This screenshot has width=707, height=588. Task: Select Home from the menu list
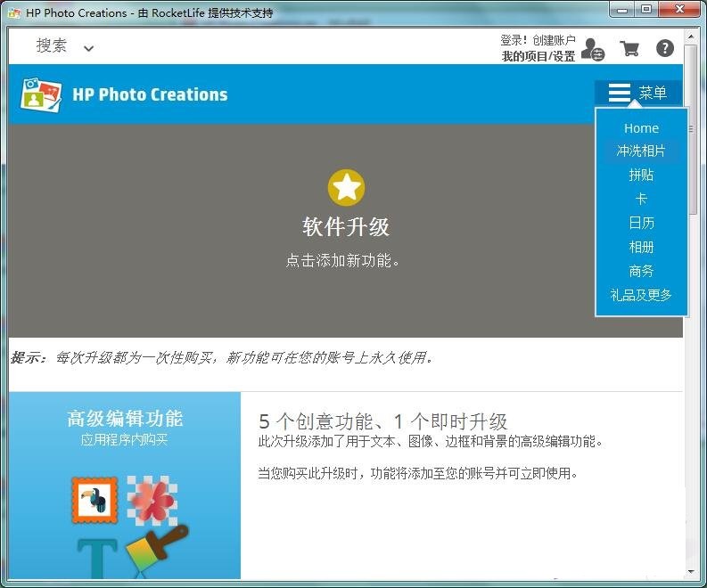tap(641, 128)
